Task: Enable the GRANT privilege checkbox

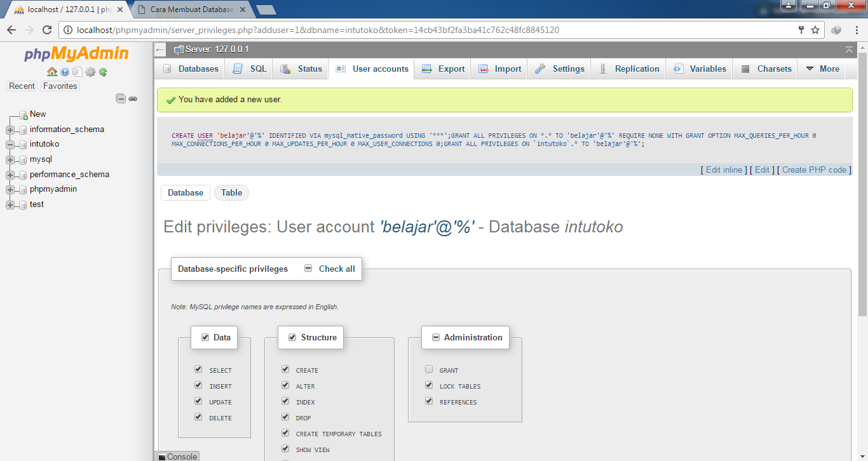Action: [x=429, y=369]
